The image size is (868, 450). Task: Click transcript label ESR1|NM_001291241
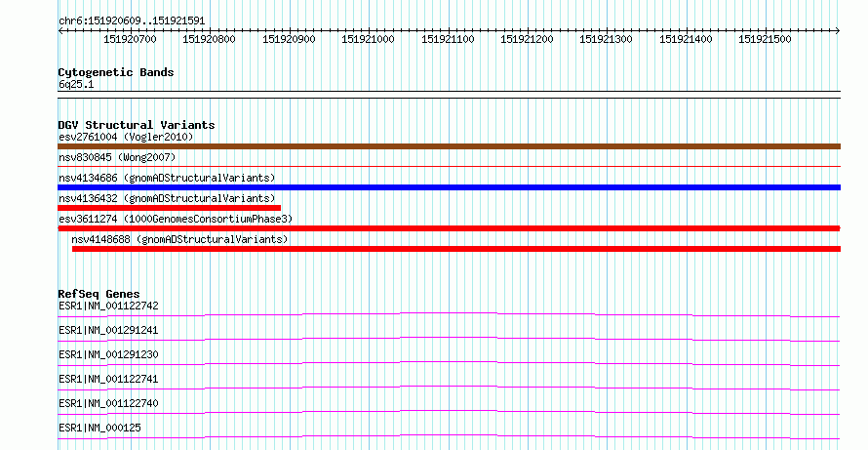(x=108, y=330)
